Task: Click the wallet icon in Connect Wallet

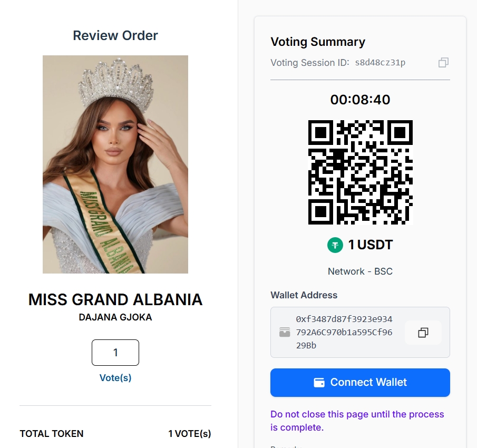Action: click(319, 383)
